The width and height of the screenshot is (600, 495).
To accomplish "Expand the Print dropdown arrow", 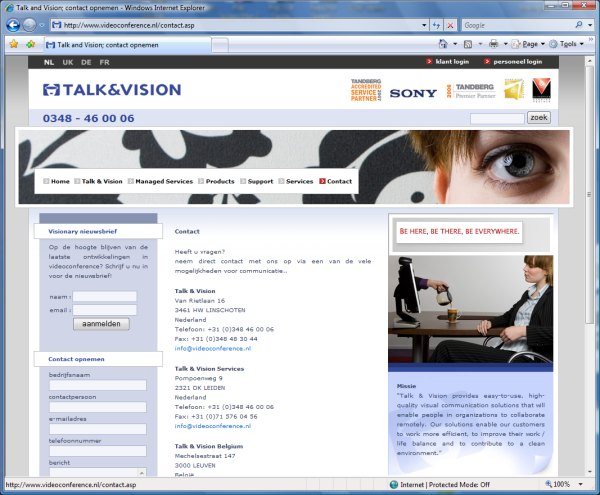I will (x=505, y=44).
